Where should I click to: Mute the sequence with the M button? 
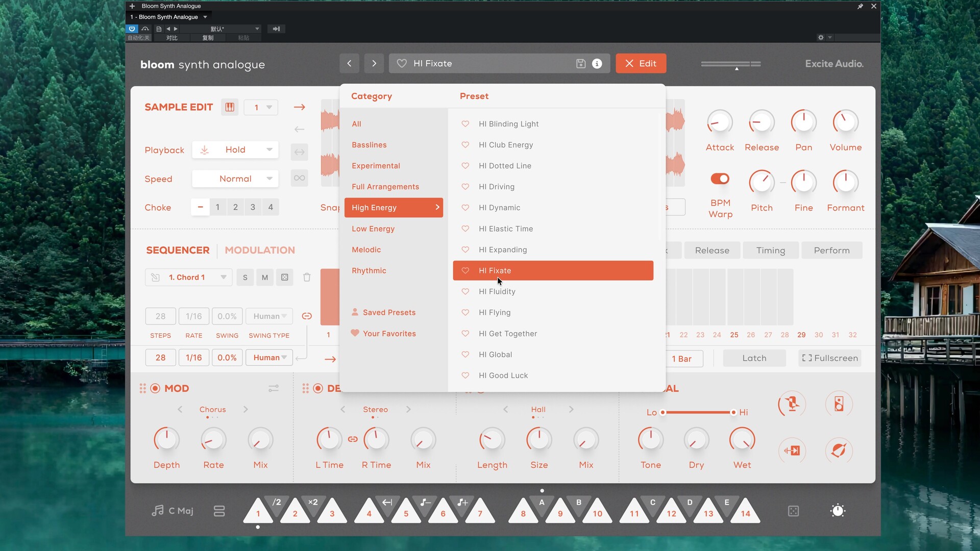pos(265,277)
